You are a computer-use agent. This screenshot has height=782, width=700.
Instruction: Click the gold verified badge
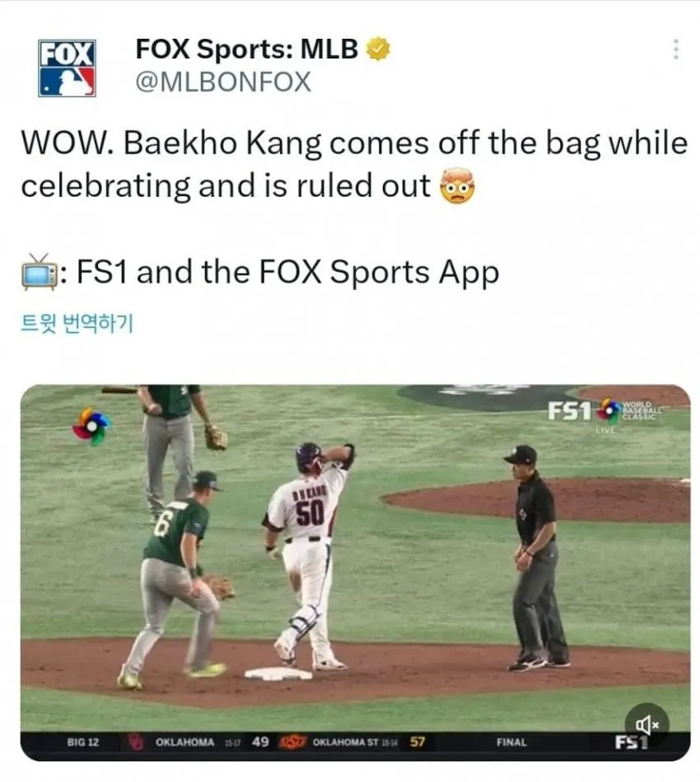[379, 49]
